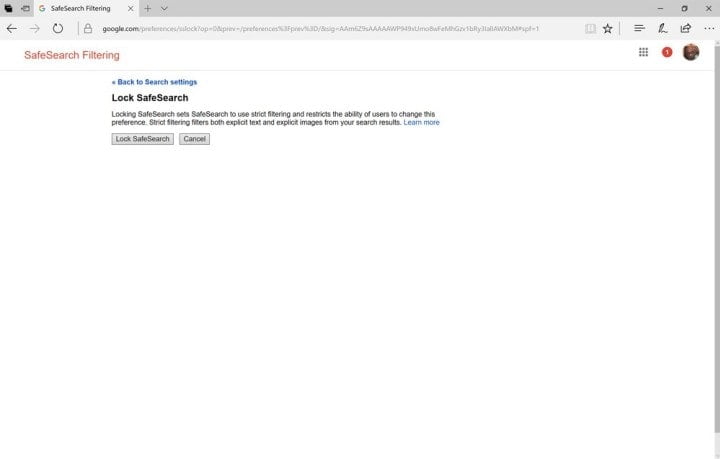
Task: Select the SafeSearch Filtering tab
Action: (86, 8)
